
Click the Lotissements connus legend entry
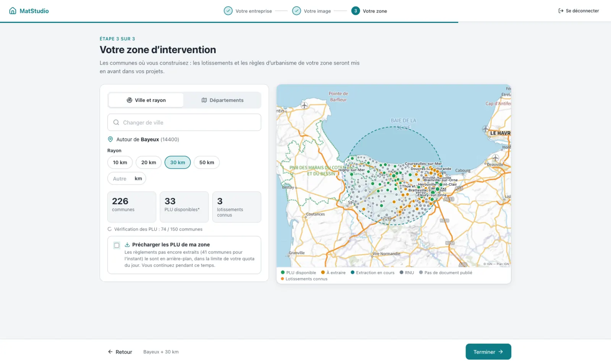[x=304, y=279]
